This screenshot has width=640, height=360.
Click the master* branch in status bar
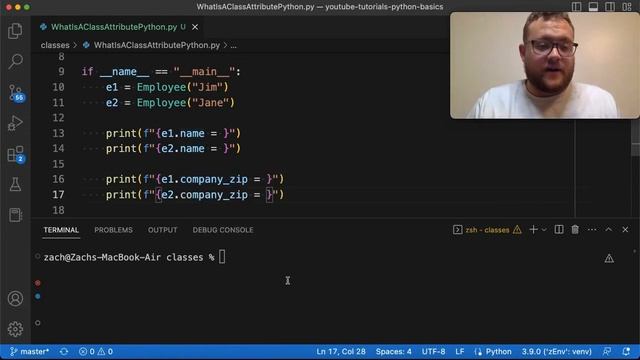[x=29, y=351]
